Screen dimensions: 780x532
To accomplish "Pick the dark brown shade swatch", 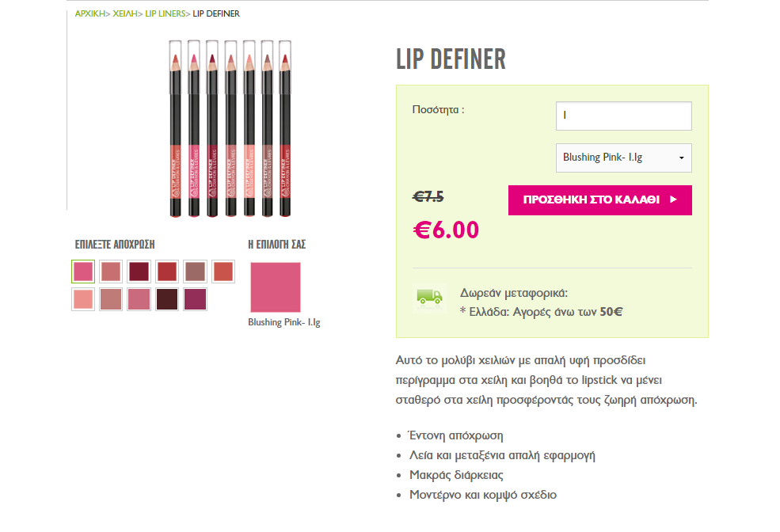I will (167, 299).
